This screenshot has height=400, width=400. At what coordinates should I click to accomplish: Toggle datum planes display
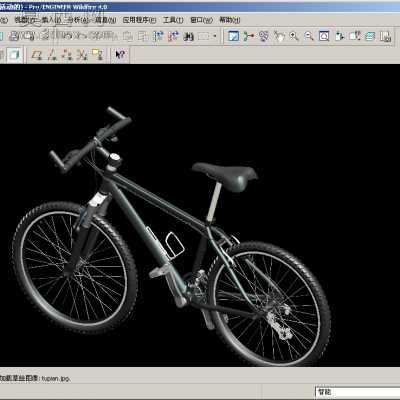coord(36,55)
